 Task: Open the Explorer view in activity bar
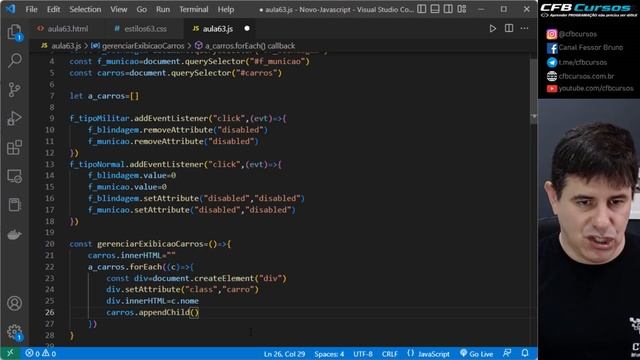tap(14, 32)
